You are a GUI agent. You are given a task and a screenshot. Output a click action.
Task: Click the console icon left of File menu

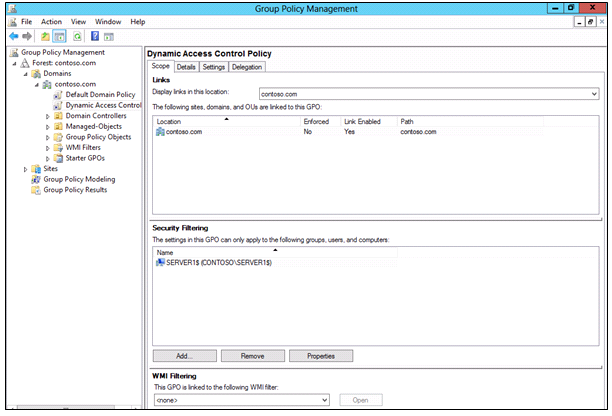[13, 22]
